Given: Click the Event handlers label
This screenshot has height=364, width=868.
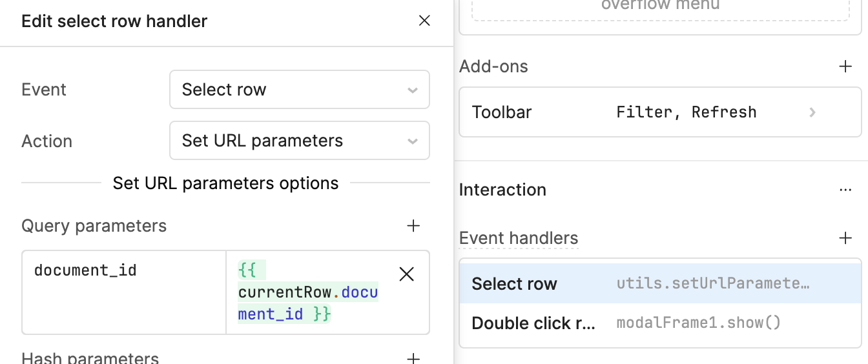Looking at the screenshot, I should (x=519, y=238).
